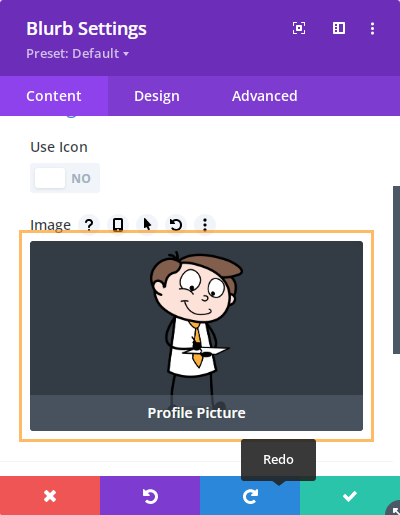The image size is (400, 515).
Task: Click the Image responsive phone icon
Action: click(118, 225)
